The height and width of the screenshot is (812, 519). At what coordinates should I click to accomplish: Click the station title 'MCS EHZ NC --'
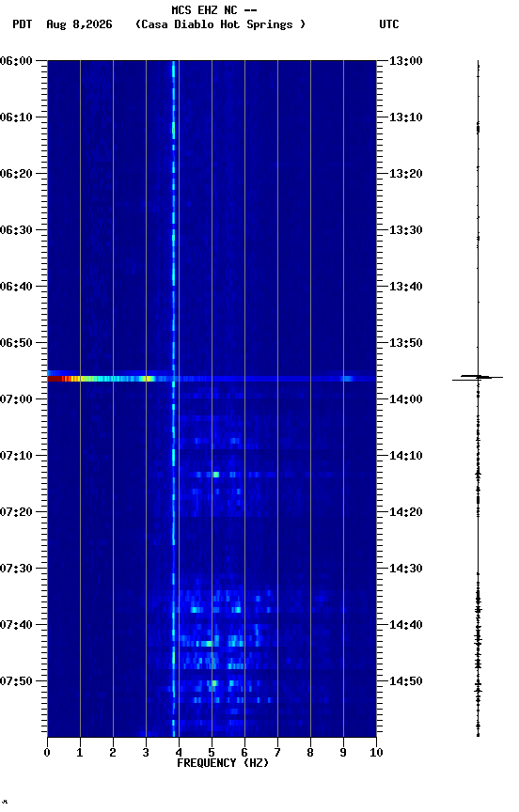[214, 10]
